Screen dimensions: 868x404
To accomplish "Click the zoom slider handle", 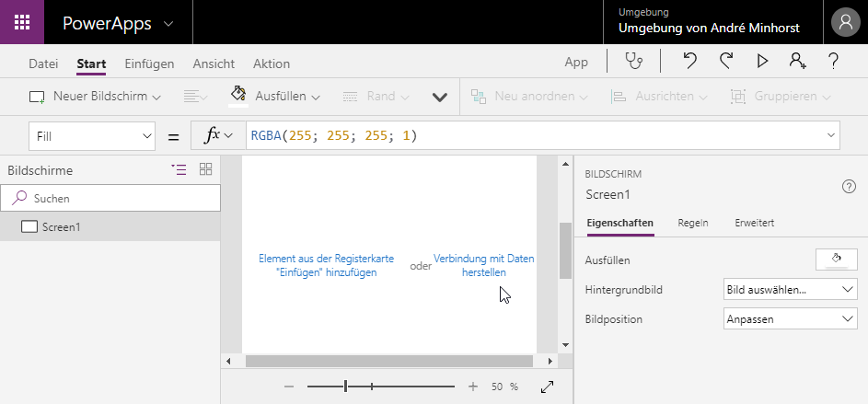I will click(345, 387).
